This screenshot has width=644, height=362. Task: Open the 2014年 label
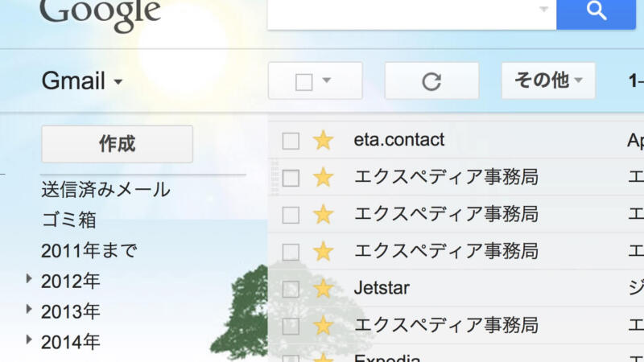pyautogui.click(x=71, y=342)
